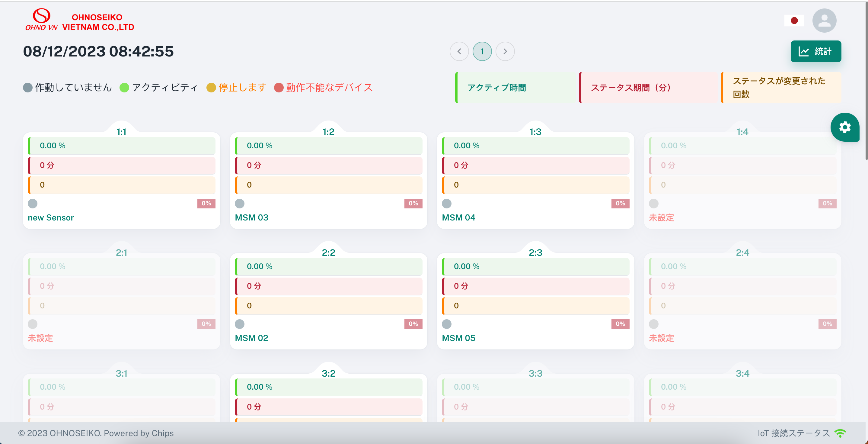Go to the previous page arrow
This screenshot has width=868, height=444.
pyautogui.click(x=459, y=51)
